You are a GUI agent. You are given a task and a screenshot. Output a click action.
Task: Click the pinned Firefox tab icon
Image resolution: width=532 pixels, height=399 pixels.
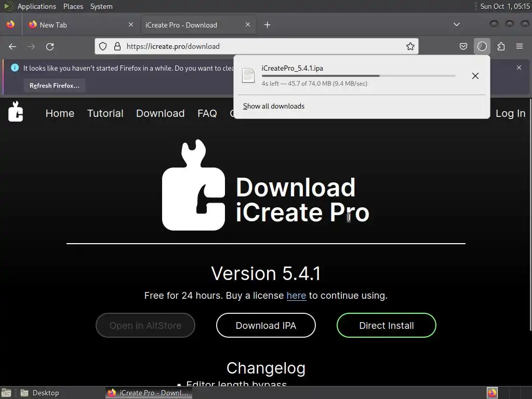[10, 24]
